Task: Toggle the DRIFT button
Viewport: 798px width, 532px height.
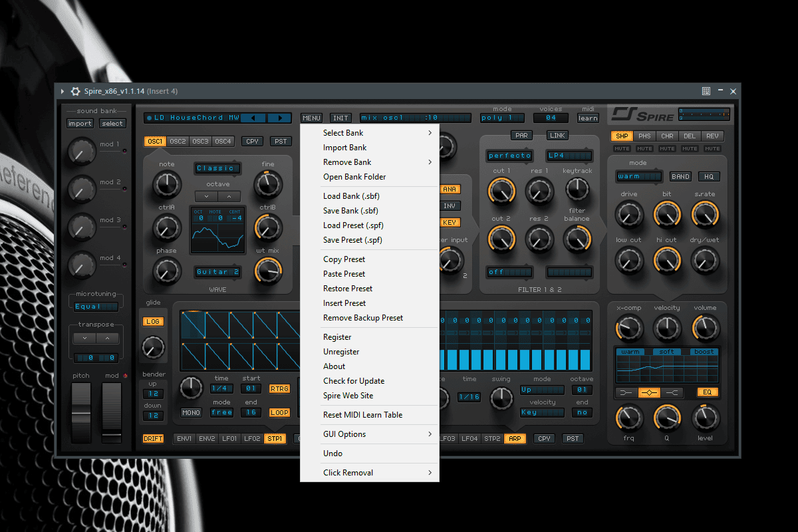Action: click(154, 439)
